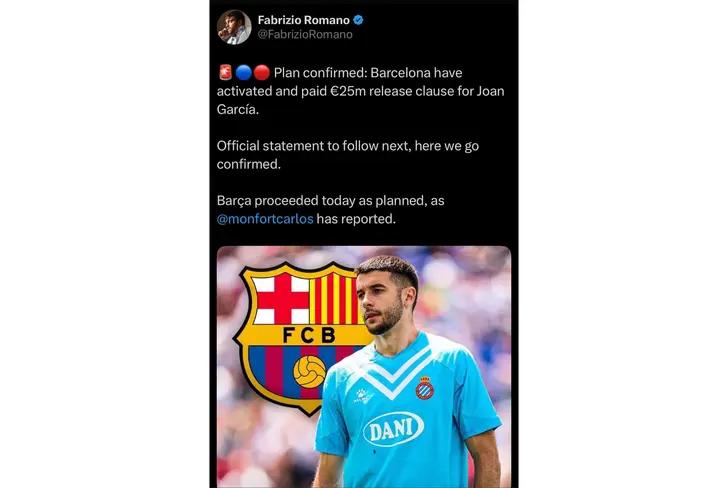Click the player's face in the photo
Screen dimensions: 728x488
382,299
